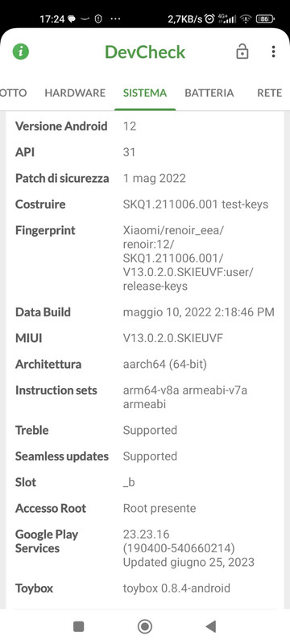
Task: Tap the Accesso Root row
Action: pos(146,509)
